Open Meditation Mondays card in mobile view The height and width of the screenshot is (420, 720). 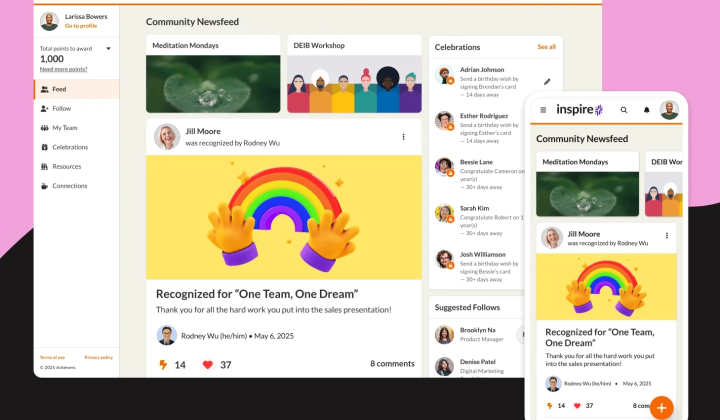pyautogui.click(x=587, y=184)
